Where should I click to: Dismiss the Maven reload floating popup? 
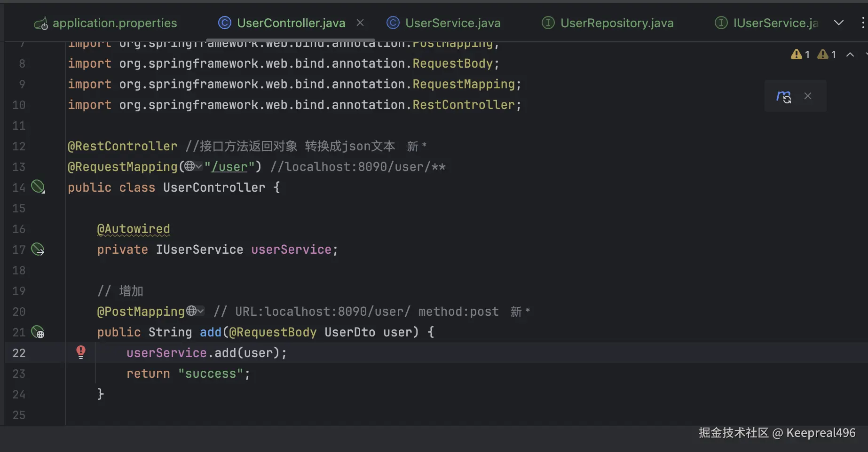coord(808,96)
